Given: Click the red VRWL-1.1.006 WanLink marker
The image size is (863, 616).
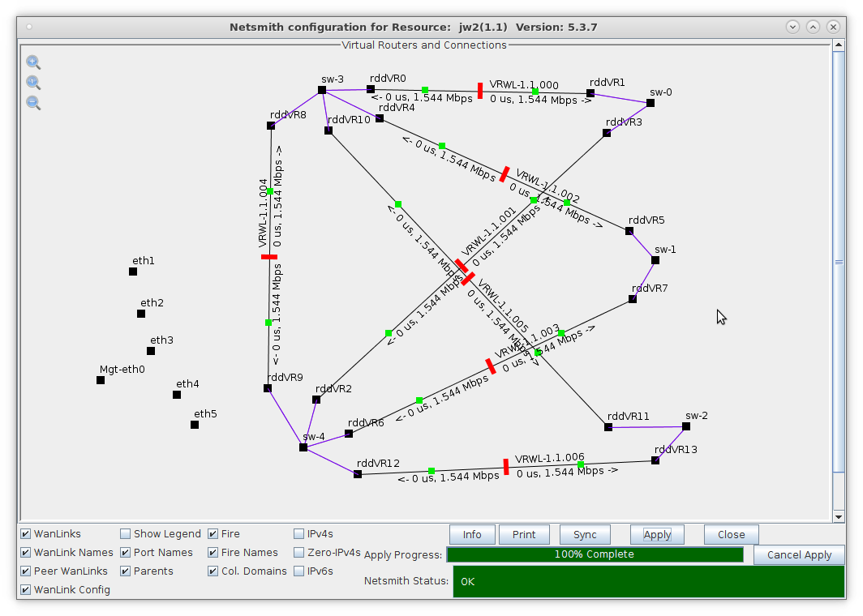Looking at the screenshot, I should tap(506, 467).
